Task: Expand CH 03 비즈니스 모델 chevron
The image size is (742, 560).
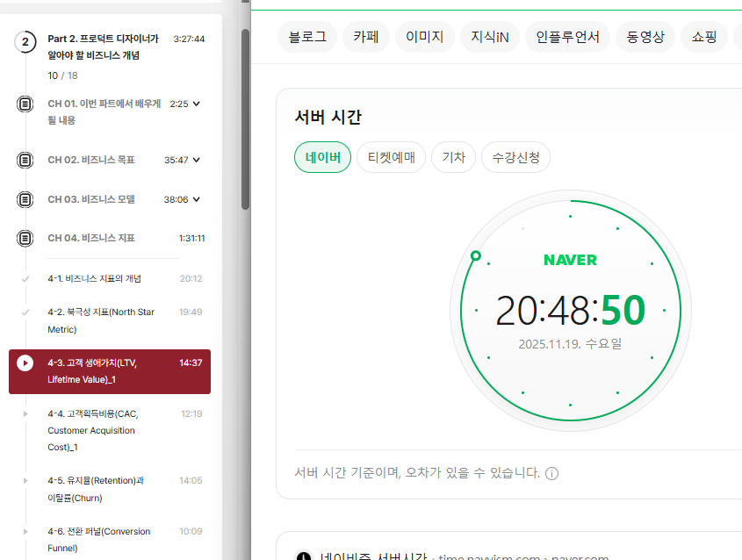Action: pos(197,199)
